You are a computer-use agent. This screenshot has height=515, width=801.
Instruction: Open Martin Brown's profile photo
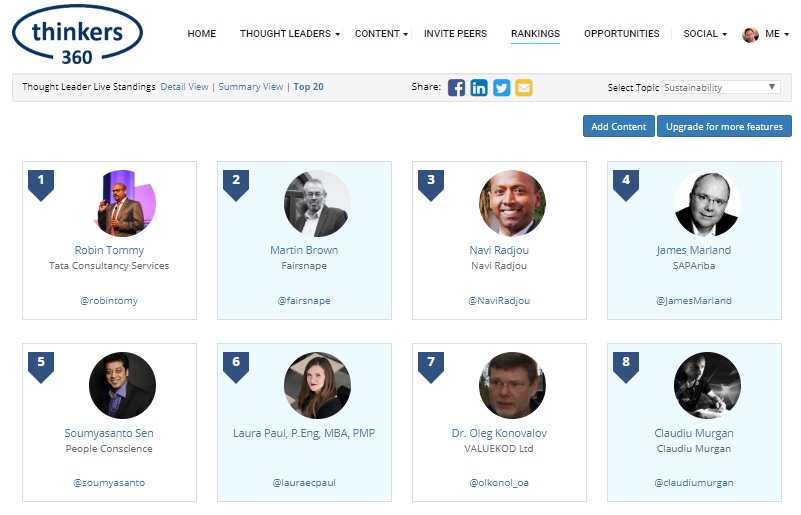[x=317, y=203]
